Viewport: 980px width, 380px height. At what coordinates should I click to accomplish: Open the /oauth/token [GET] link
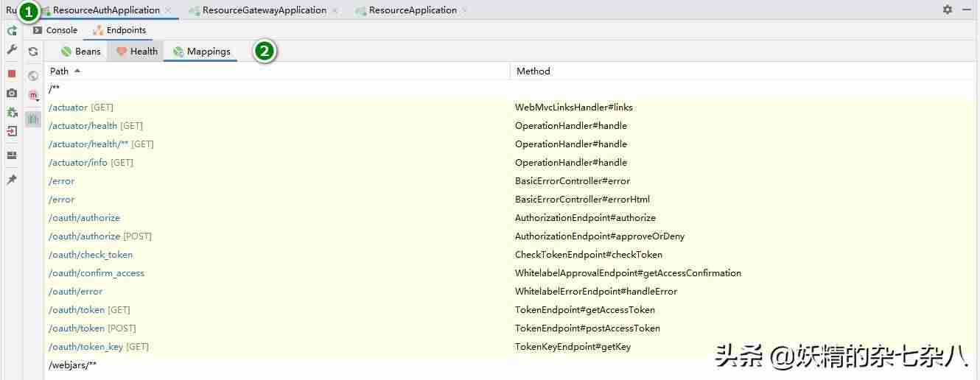pyautogui.click(x=77, y=310)
